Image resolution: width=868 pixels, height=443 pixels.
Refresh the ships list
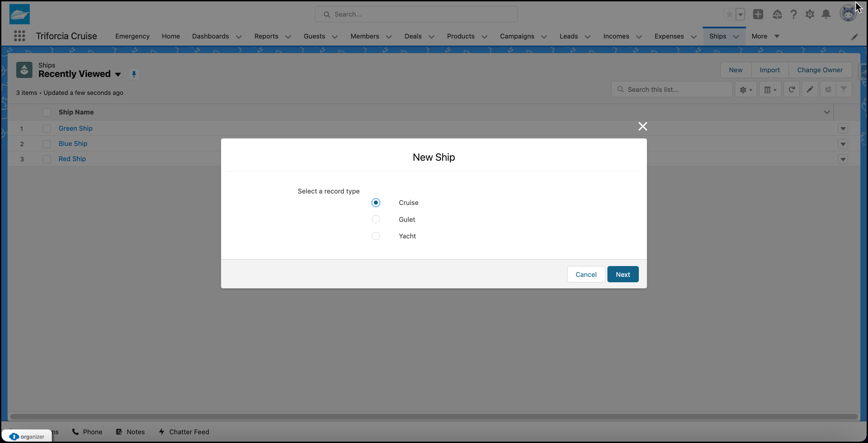tap(792, 89)
